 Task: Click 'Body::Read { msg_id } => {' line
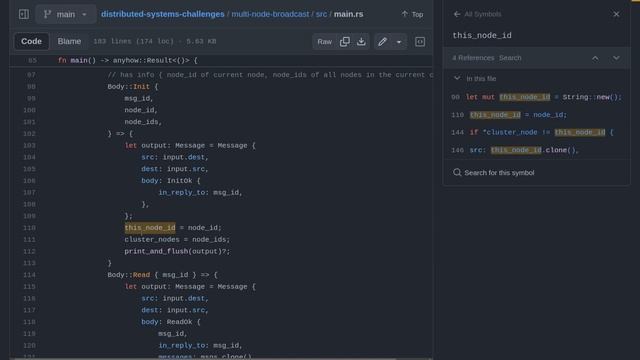[162, 275]
